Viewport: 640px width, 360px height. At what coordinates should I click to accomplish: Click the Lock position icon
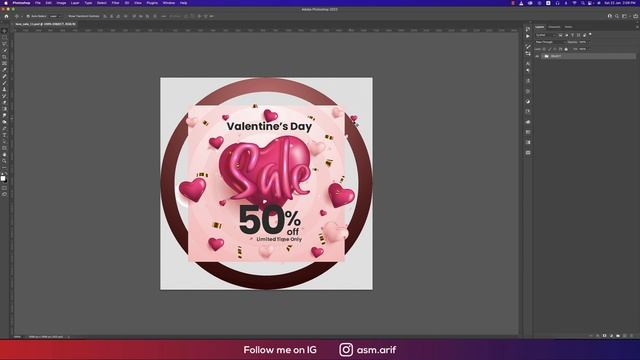tap(555, 49)
